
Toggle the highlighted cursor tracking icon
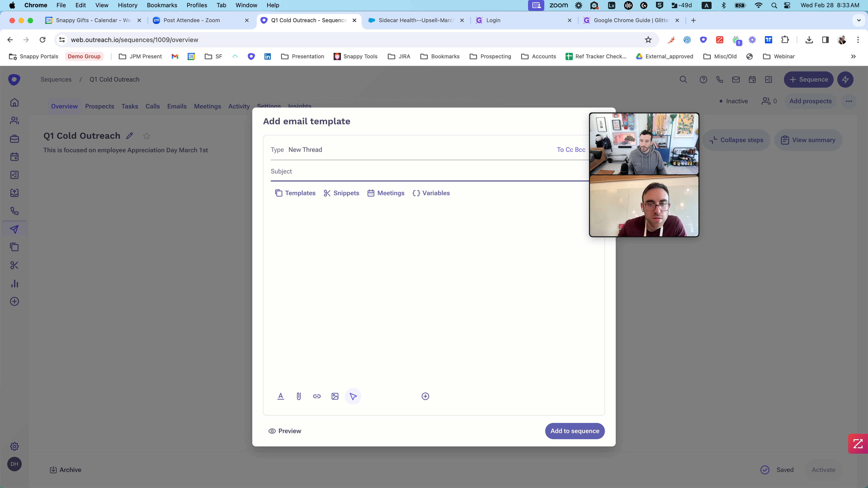coord(353,396)
